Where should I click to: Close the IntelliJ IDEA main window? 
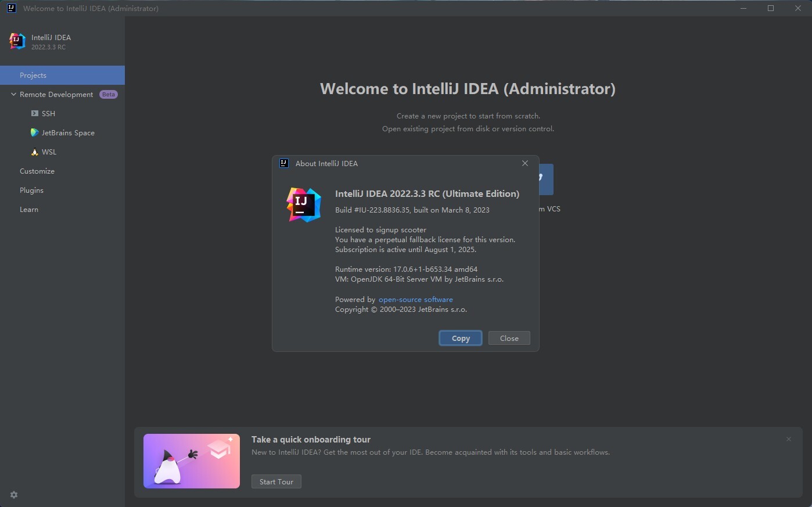click(x=798, y=8)
